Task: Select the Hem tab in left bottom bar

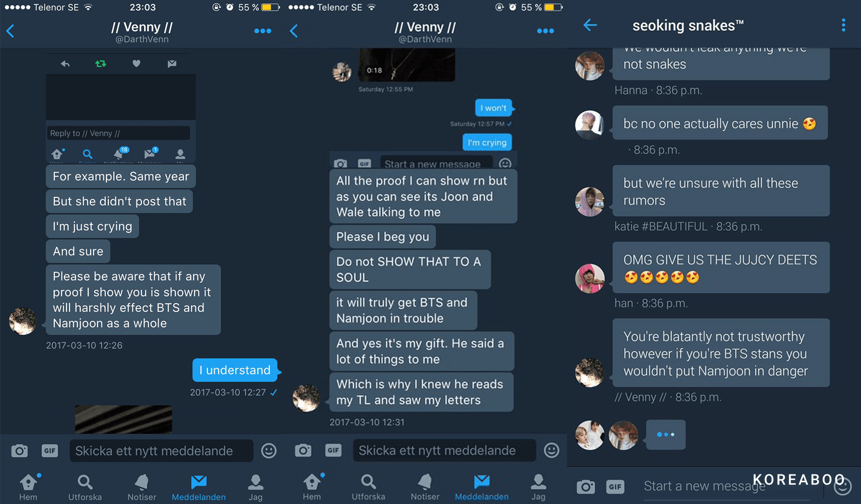Action: 28,487
